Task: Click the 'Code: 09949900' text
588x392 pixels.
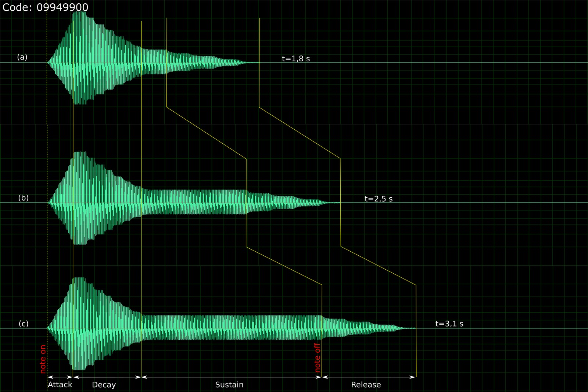Action: pyautogui.click(x=45, y=7)
